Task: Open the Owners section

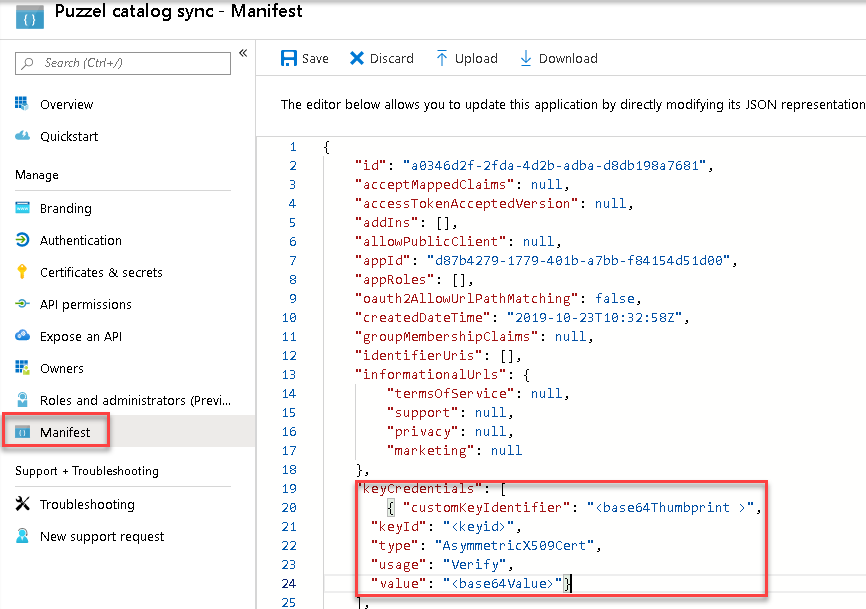Action: click(x=62, y=369)
